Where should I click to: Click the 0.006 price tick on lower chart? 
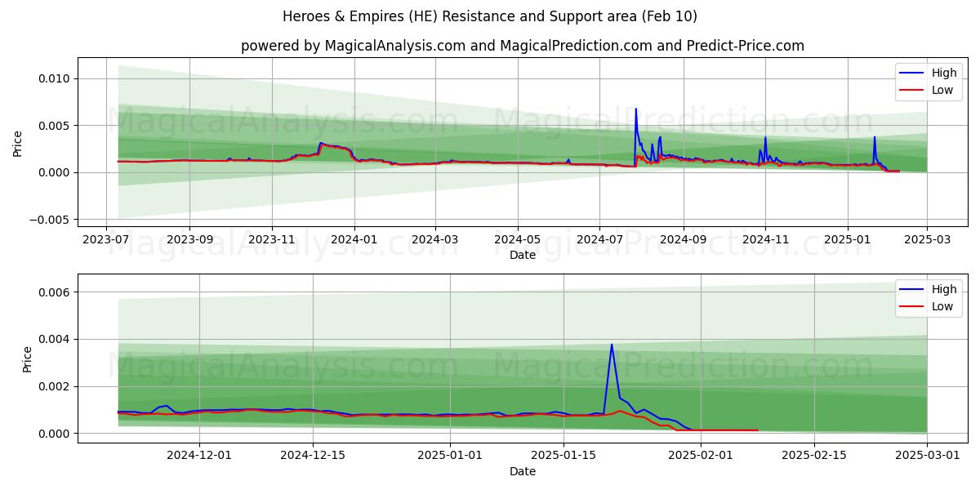click(54, 292)
